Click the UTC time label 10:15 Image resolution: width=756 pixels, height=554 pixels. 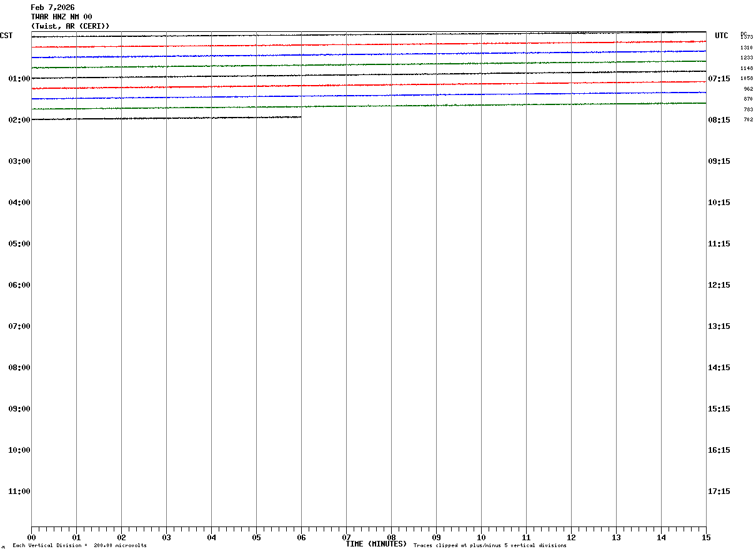pos(719,202)
